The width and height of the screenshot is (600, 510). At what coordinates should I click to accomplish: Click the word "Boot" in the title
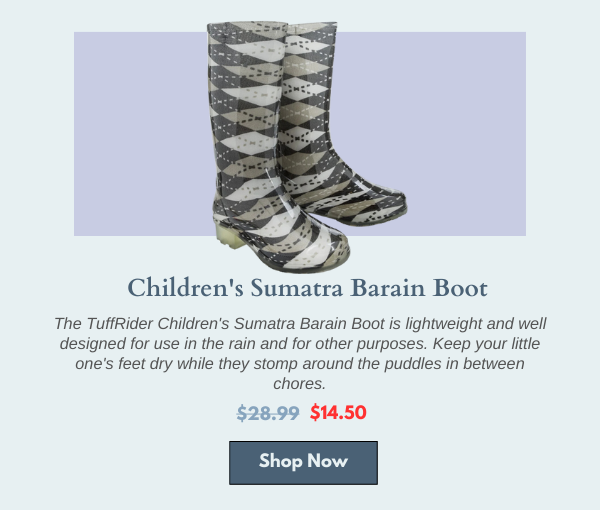pyautogui.click(x=460, y=288)
